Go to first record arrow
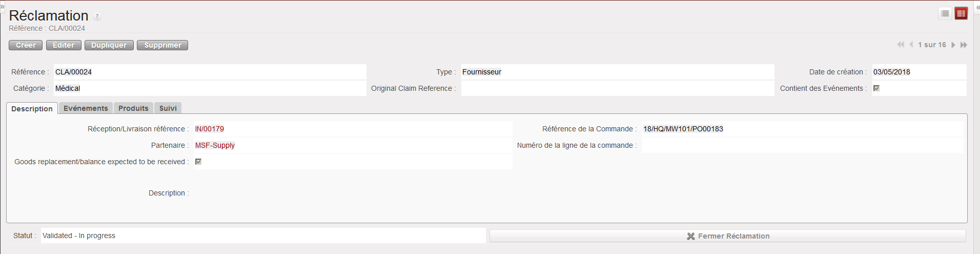Viewport: 980px width, 254px height. tap(901, 45)
